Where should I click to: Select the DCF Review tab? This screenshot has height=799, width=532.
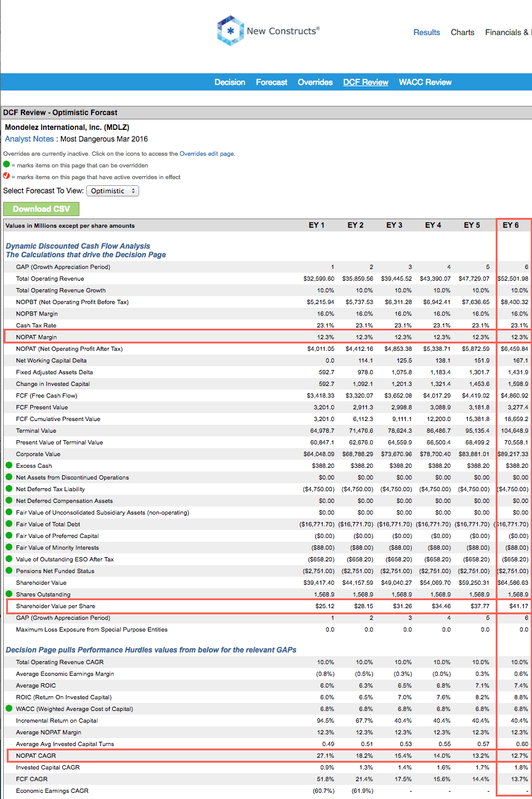coord(366,82)
